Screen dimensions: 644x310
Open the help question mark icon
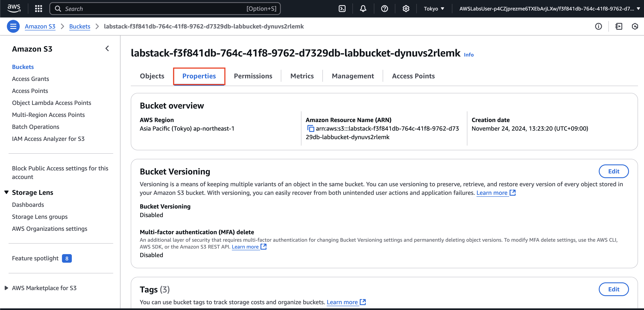pos(385,9)
